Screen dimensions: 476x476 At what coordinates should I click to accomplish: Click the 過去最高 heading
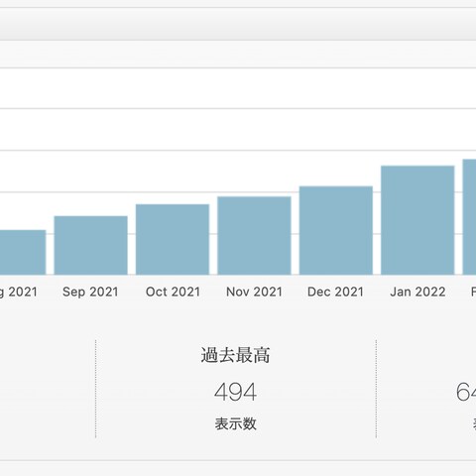[235, 355]
